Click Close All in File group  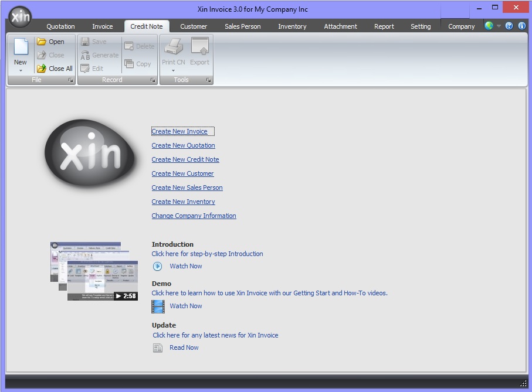pos(55,69)
